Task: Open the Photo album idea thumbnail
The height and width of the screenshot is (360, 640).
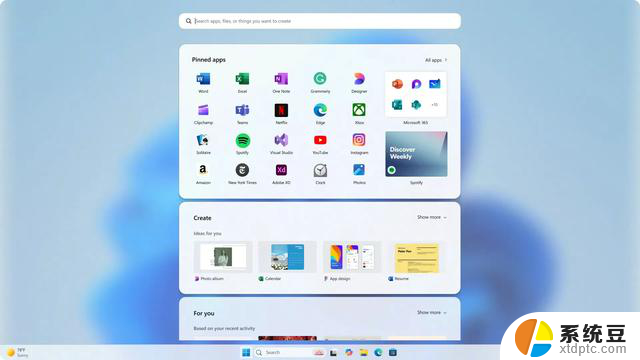Action: click(223, 257)
